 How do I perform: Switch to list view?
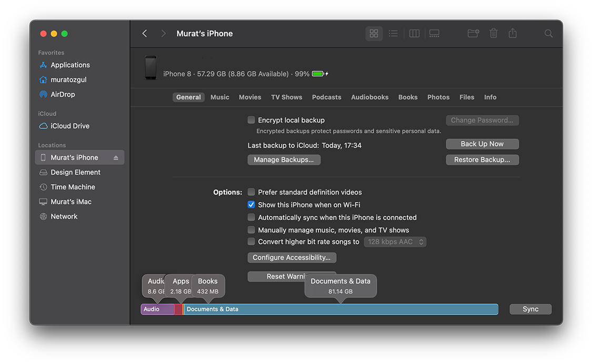click(x=393, y=34)
